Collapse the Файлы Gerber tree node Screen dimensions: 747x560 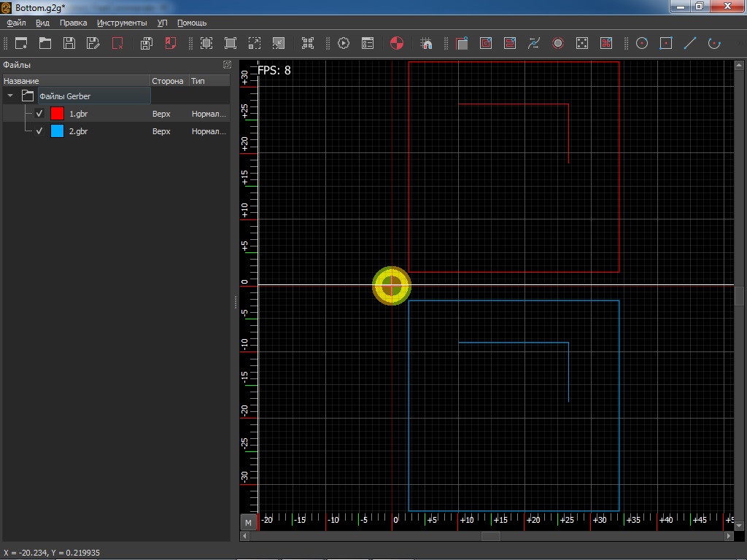(10, 96)
